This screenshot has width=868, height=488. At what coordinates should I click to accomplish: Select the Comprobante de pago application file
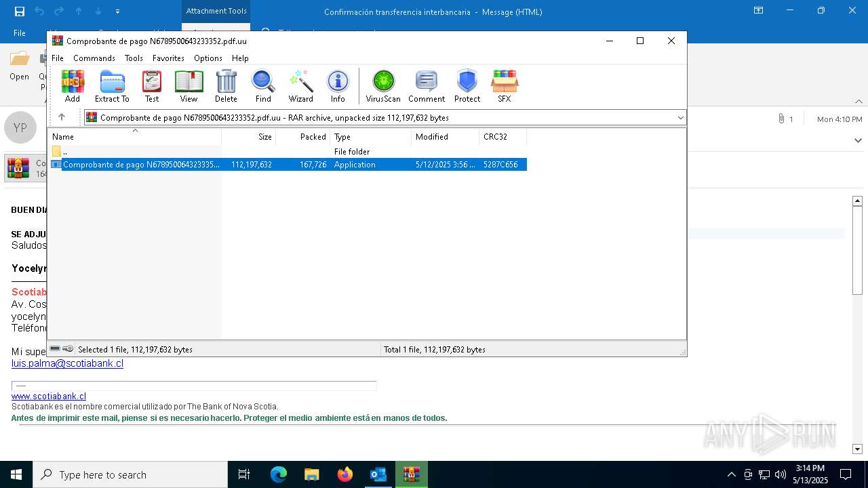288,165
